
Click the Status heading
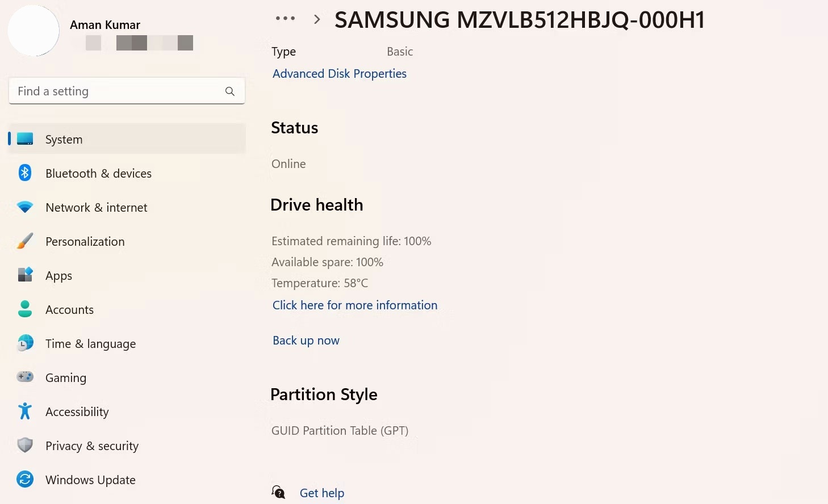[295, 128]
